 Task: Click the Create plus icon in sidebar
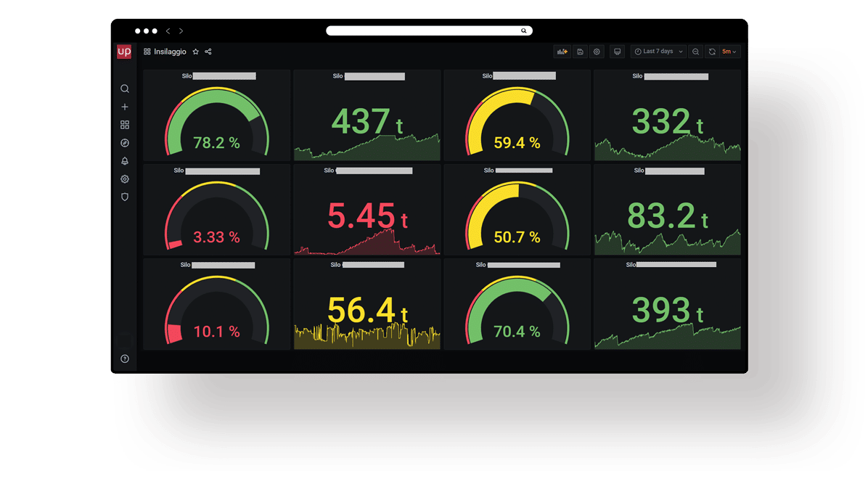pyautogui.click(x=125, y=107)
